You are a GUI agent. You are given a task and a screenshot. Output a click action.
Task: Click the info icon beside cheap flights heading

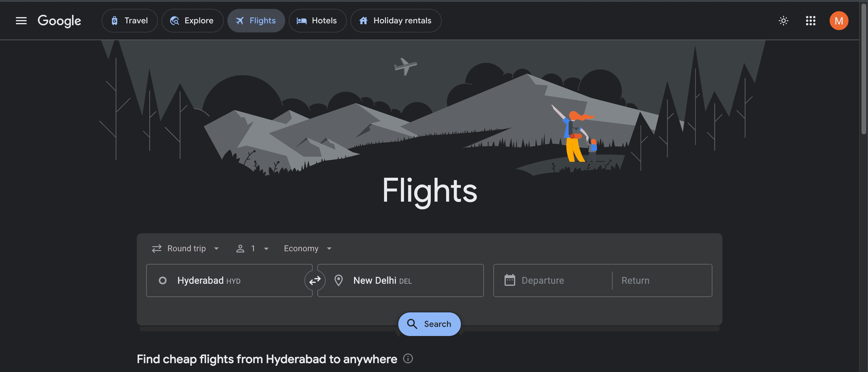408,358
